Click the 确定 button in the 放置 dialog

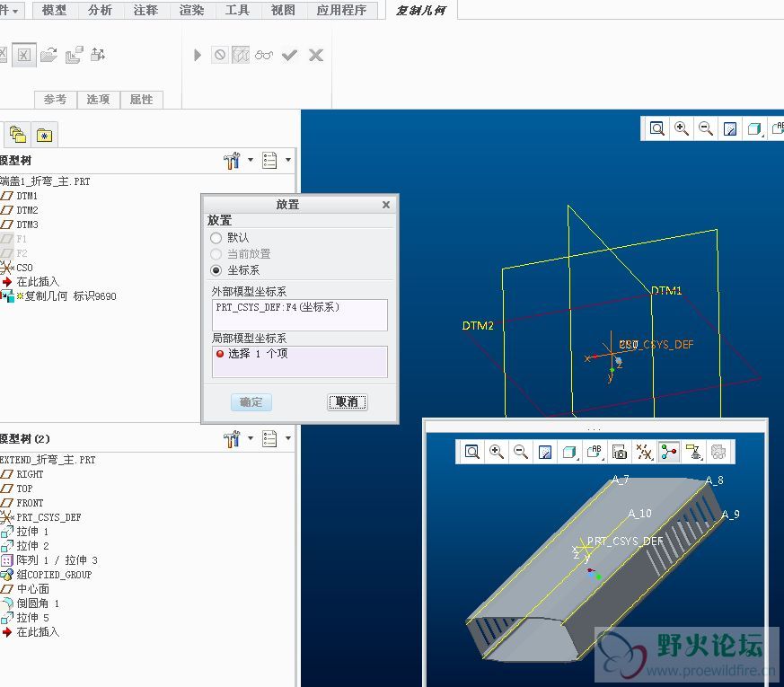[251, 401]
